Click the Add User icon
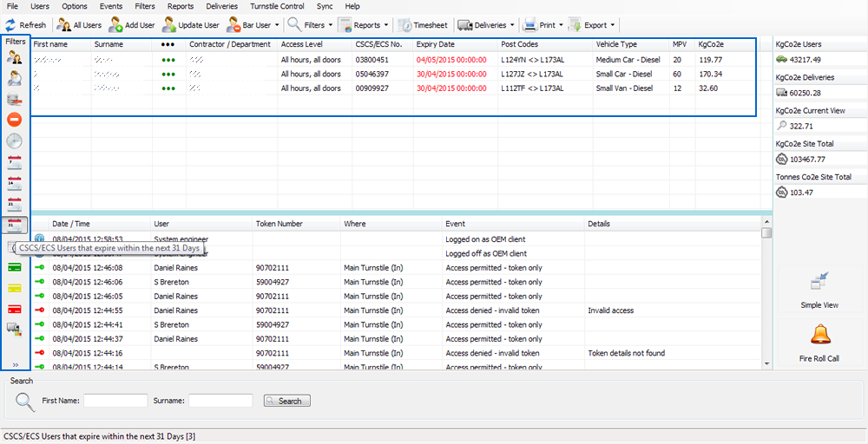Screen dimensions: 868x444 click(116, 25)
